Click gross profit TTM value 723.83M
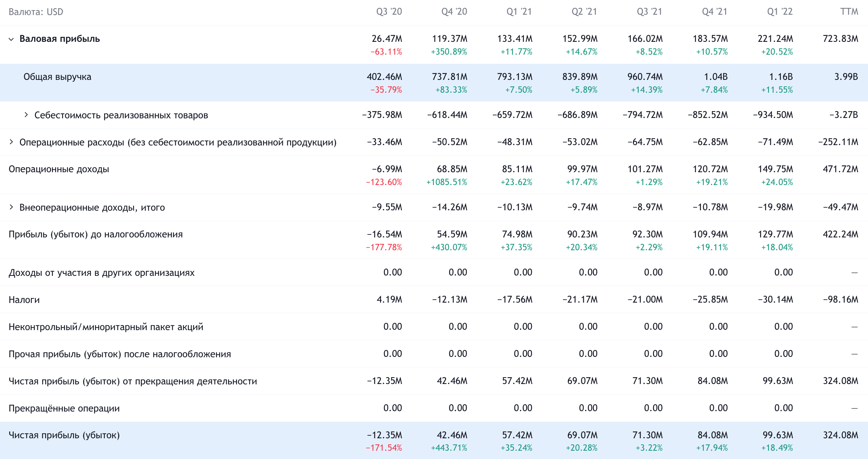 [x=840, y=39]
